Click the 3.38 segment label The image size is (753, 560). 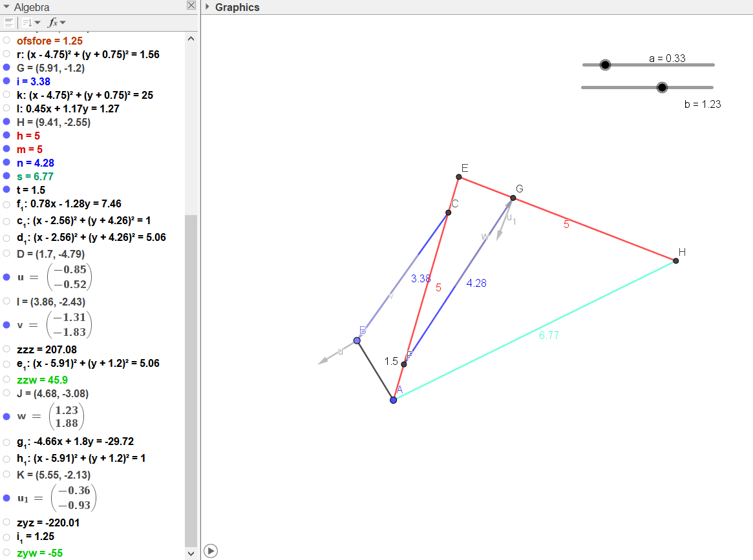(421, 278)
